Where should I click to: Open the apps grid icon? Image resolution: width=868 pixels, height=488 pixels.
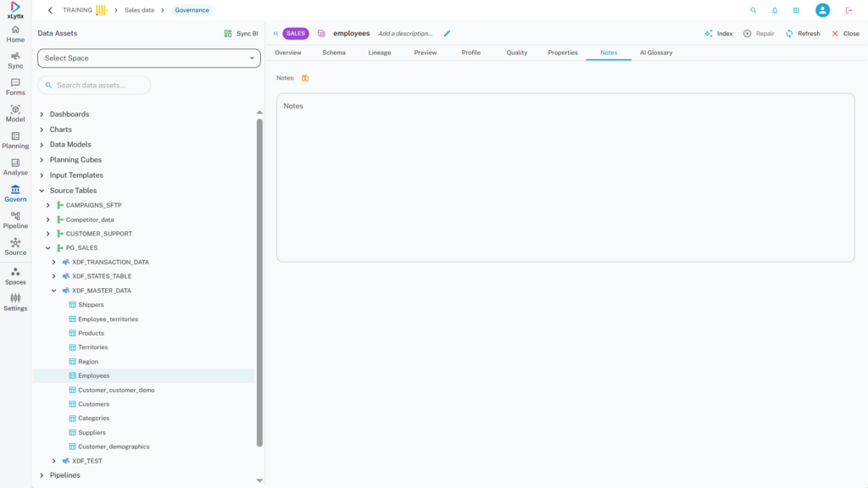point(796,10)
